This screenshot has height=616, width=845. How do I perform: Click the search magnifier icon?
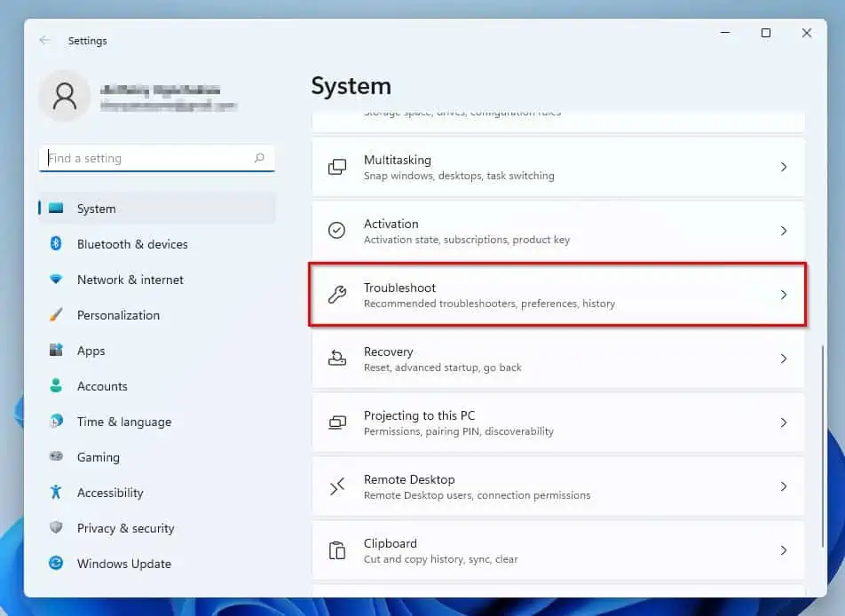point(259,158)
